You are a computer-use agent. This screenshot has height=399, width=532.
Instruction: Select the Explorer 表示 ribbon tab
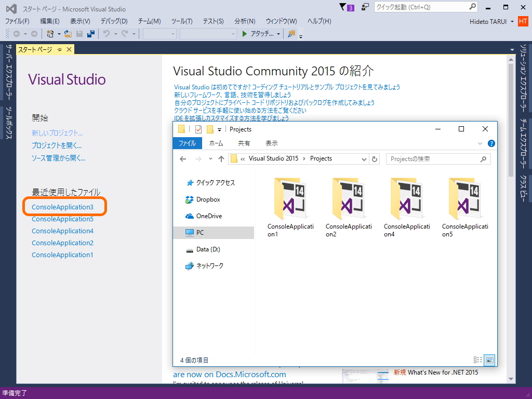271,143
